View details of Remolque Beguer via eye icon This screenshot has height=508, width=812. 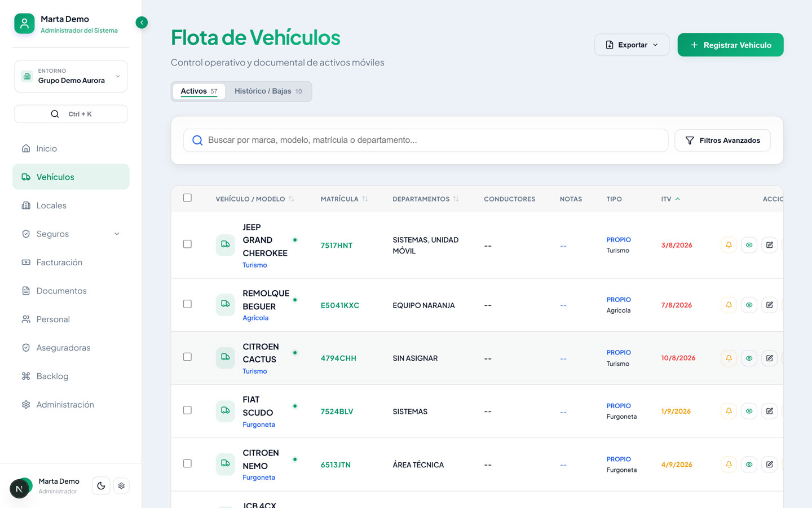coord(749,305)
